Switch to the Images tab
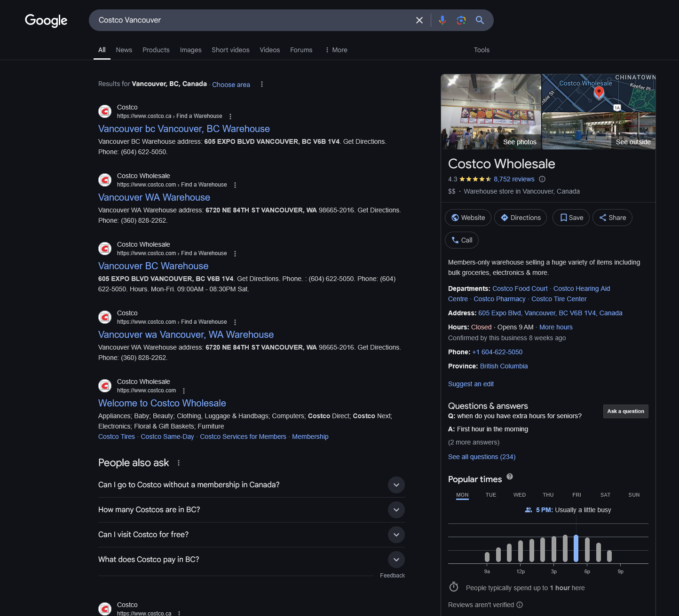679x616 pixels. 190,50
